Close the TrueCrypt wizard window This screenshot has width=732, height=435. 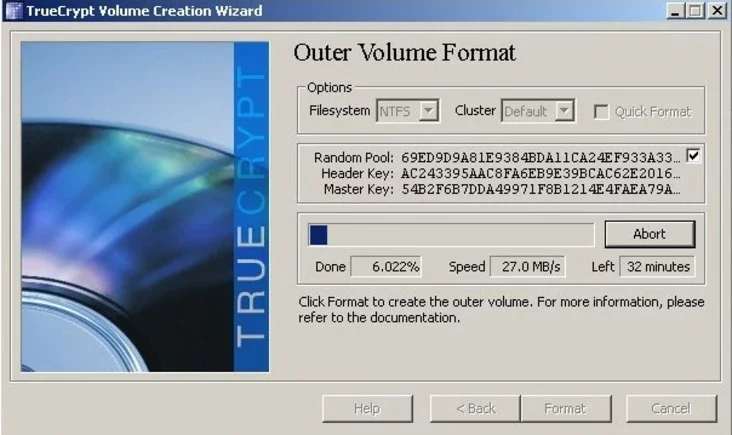[715, 11]
